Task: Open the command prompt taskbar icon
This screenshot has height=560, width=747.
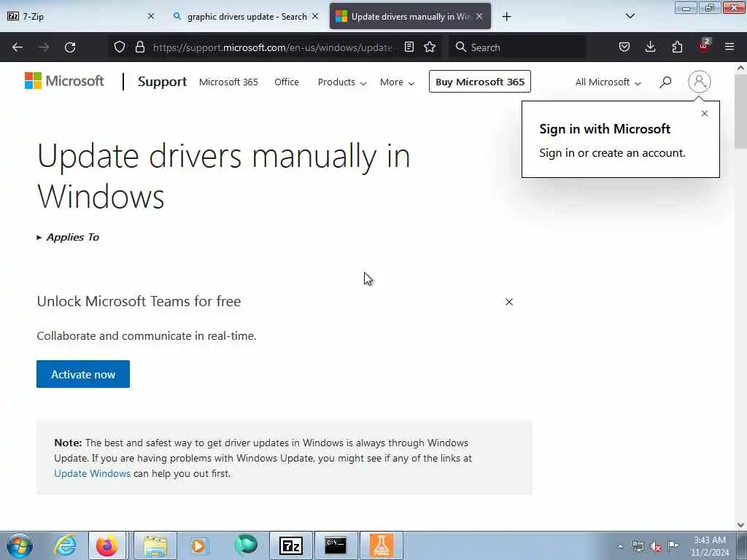Action: (x=336, y=545)
